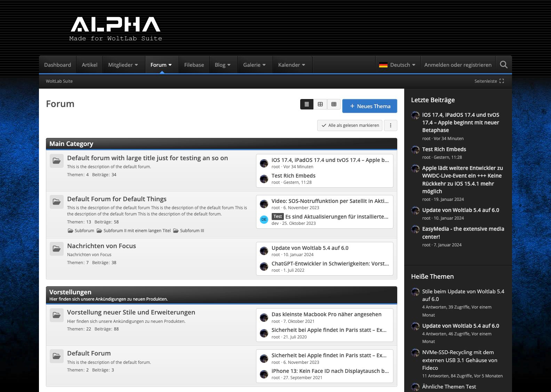Open the WoltLab Suite breadcrumb link
Viewport: 551px width, 392px height.
[59, 81]
